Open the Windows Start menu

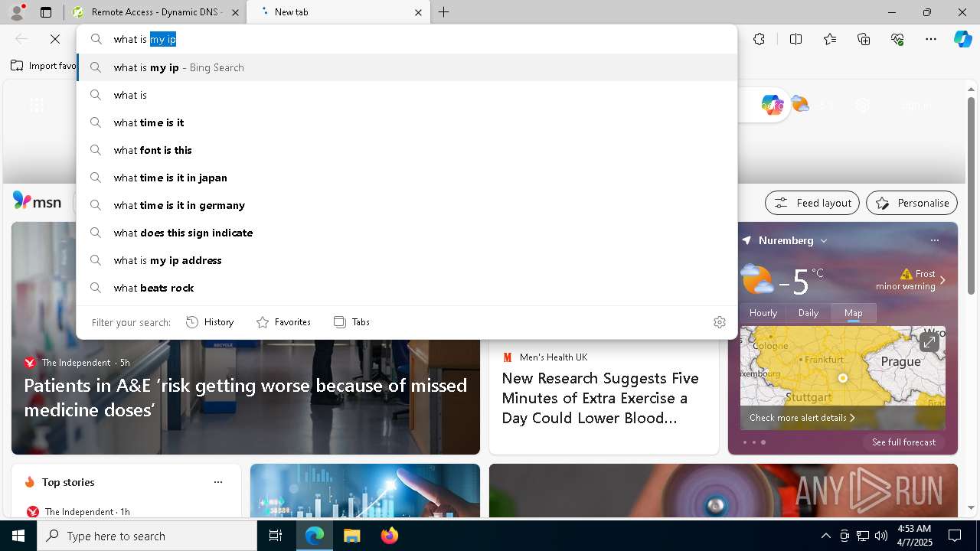[18, 536]
